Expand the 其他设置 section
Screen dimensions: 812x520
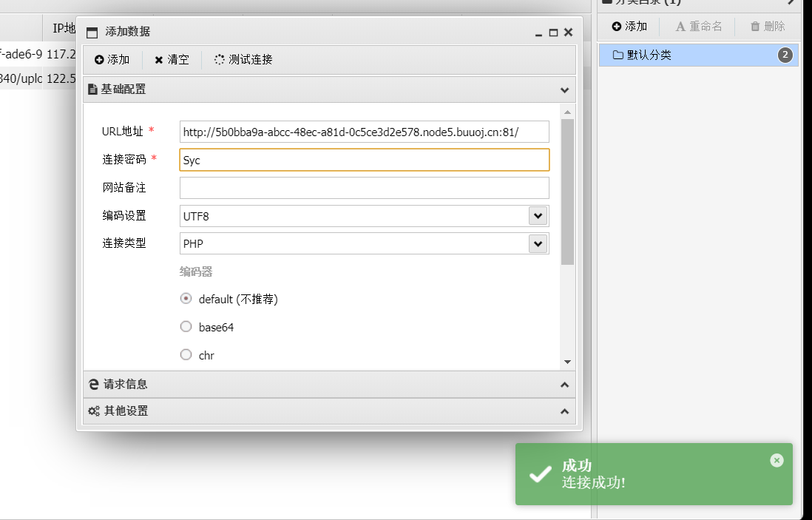coord(329,411)
